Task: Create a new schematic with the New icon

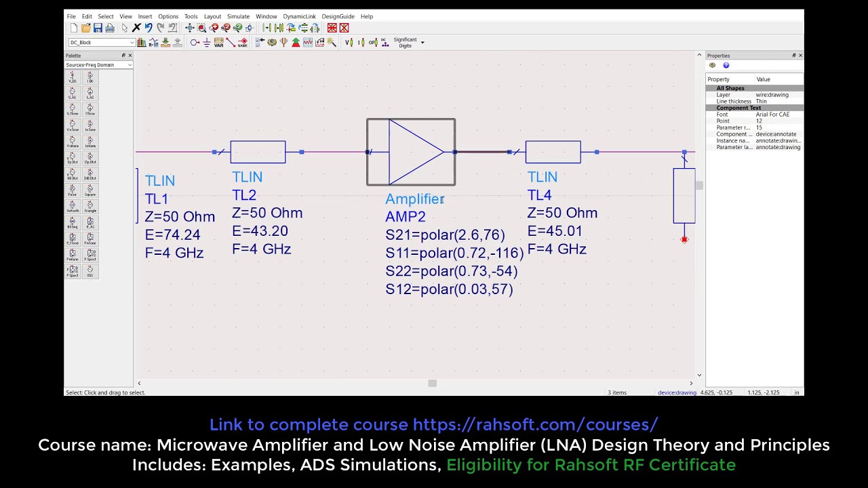Action: pos(74,28)
